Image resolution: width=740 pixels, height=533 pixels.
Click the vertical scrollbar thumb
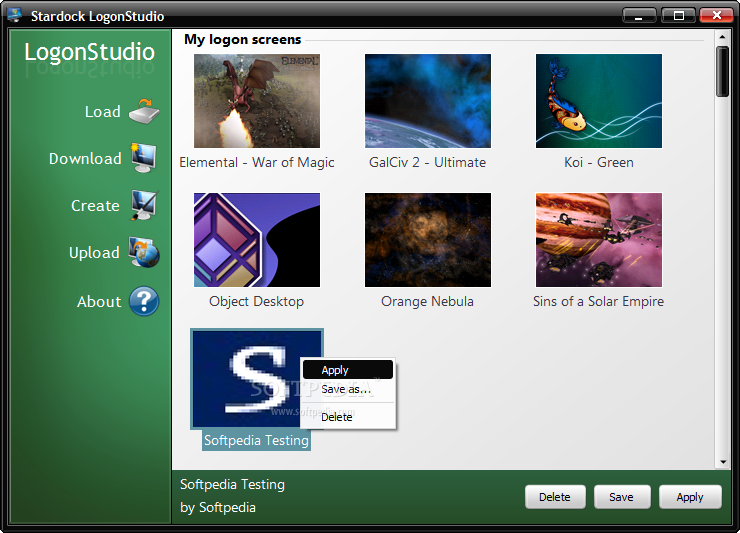723,71
